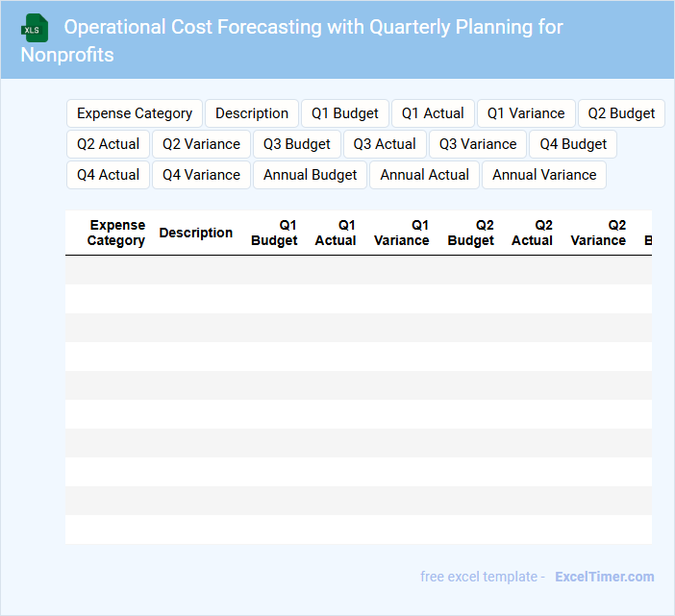Select the Q1 Budget tag

click(344, 113)
